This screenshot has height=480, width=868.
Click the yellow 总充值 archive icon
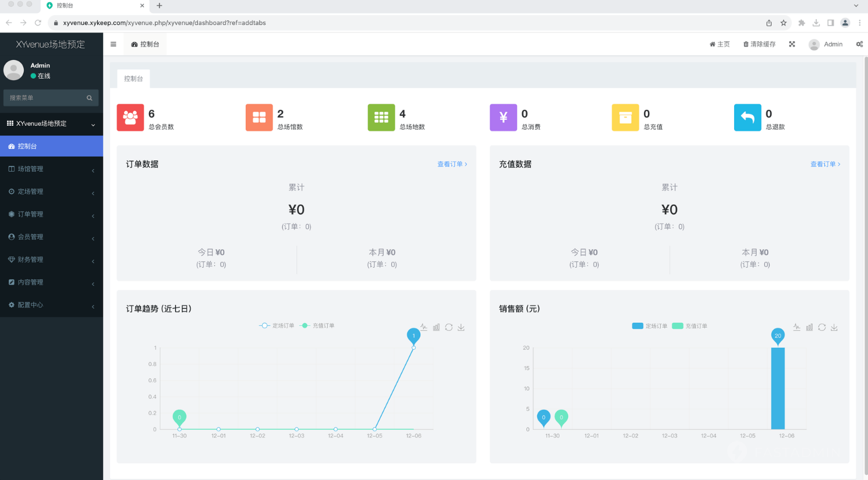(625, 118)
